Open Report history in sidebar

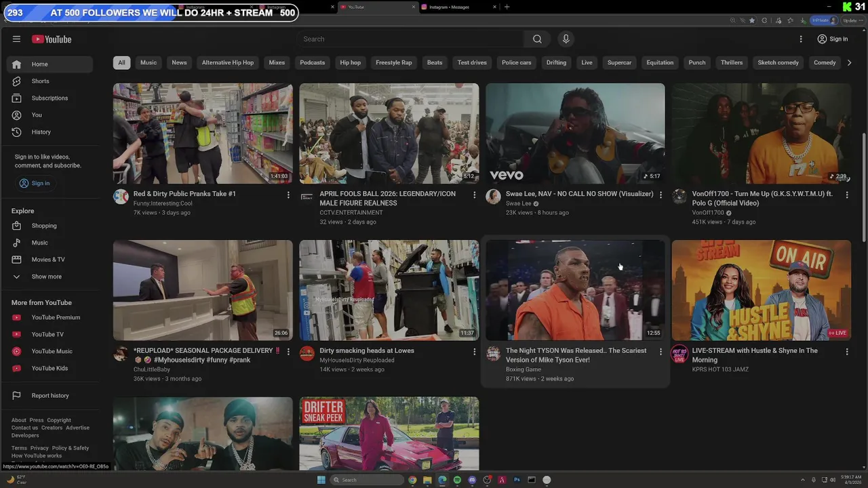pos(50,396)
